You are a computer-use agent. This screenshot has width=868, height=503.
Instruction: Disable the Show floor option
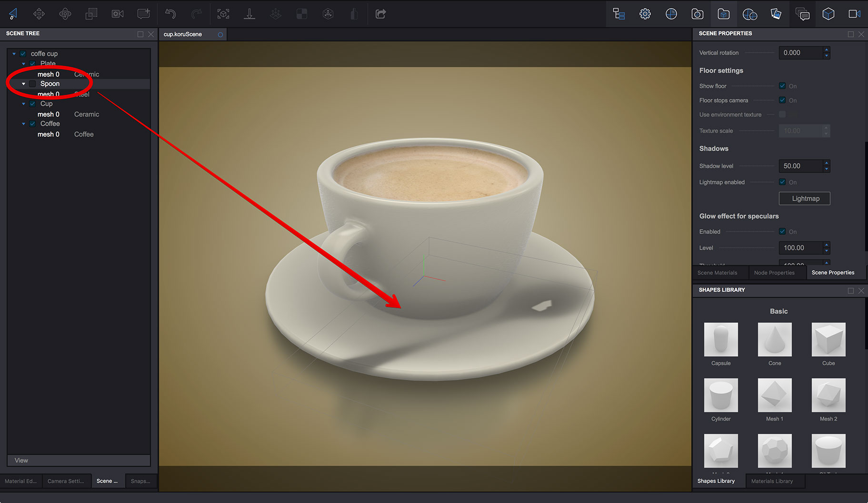tap(782, 86)
